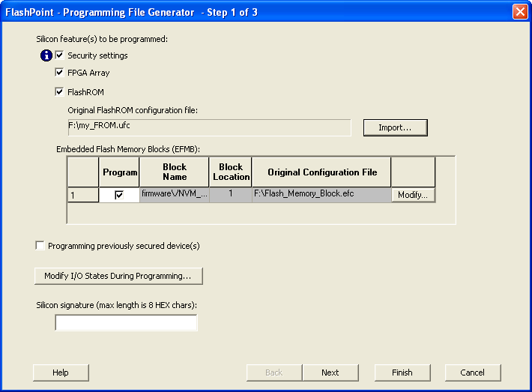532x392 pixels.
Task: Select row number 1 header cell
Action: [x=83, y=195]
